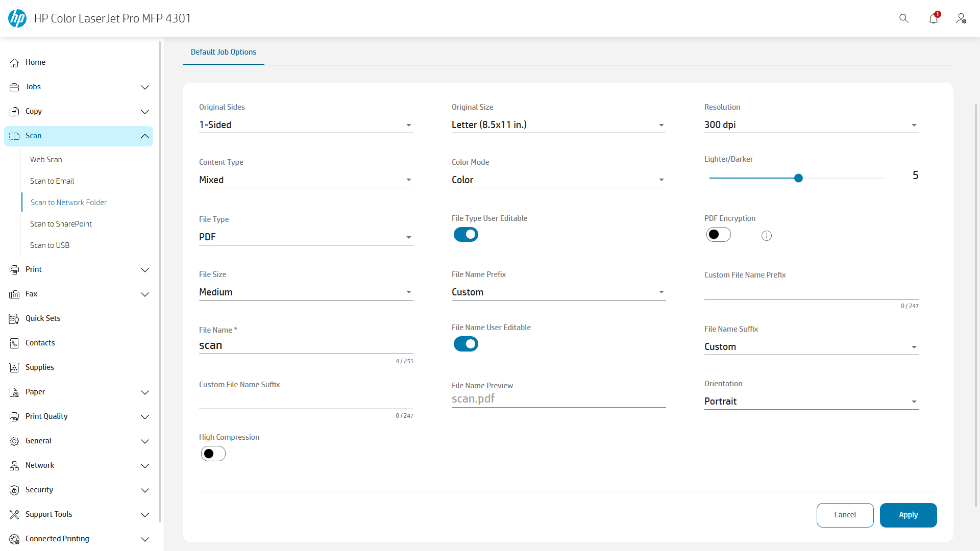Open the Orientation Portrait dropdown
The height and width of the screenshot is (551, 980).
coord(811,402)
